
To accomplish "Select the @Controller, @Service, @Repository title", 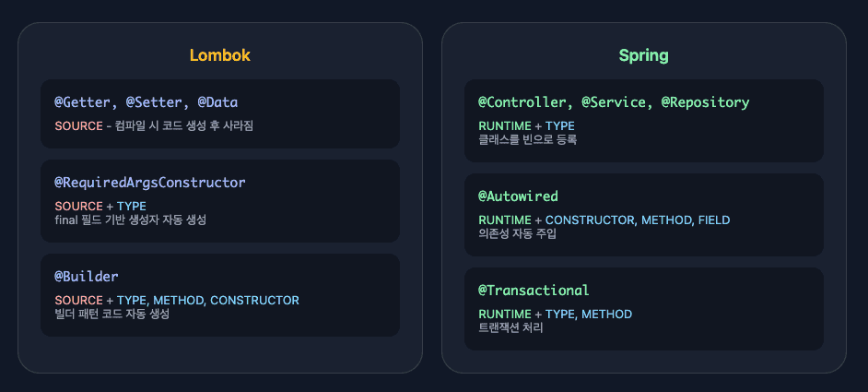I will point(614,102).
